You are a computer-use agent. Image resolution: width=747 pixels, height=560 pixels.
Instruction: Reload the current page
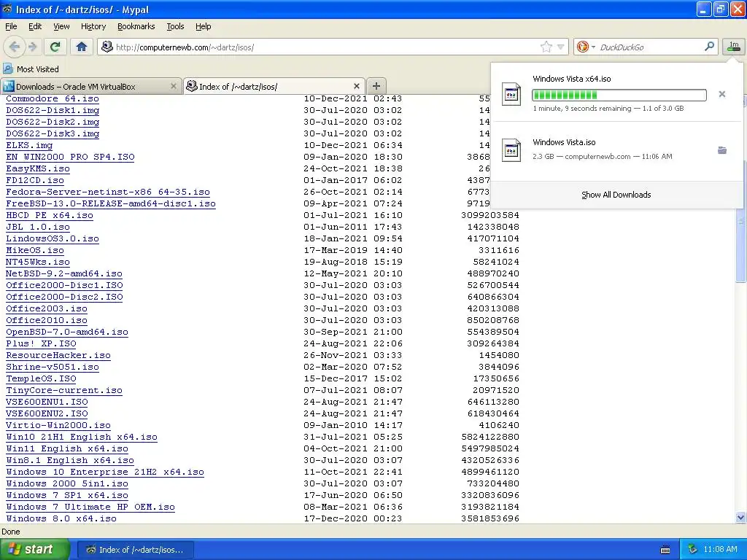click(x=55, y=47)
